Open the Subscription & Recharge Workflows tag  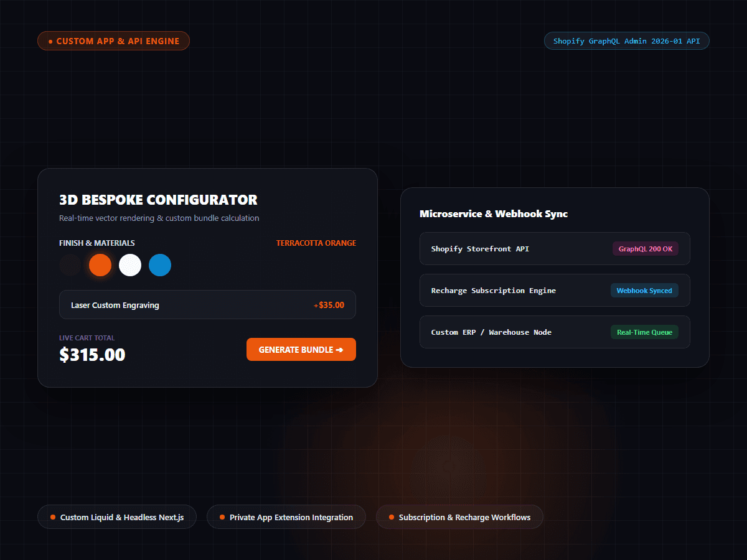pyautogui.click(x=459, y=517)
